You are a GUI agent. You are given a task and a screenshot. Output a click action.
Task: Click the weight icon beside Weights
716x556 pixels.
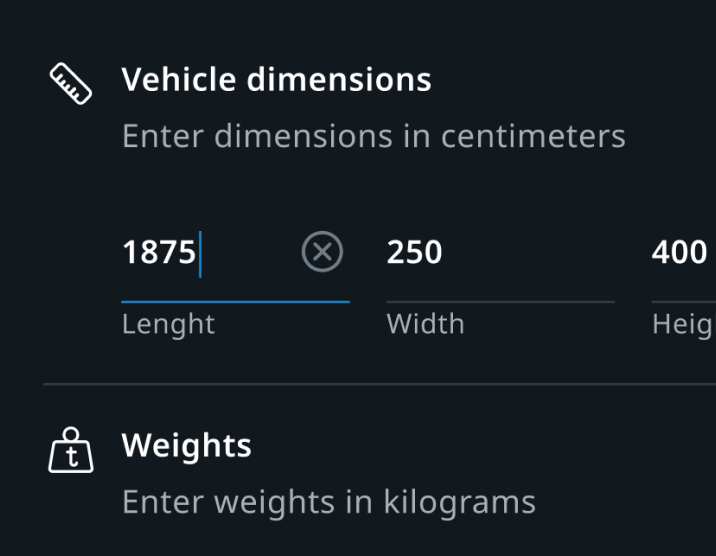[x=71, y=451]
